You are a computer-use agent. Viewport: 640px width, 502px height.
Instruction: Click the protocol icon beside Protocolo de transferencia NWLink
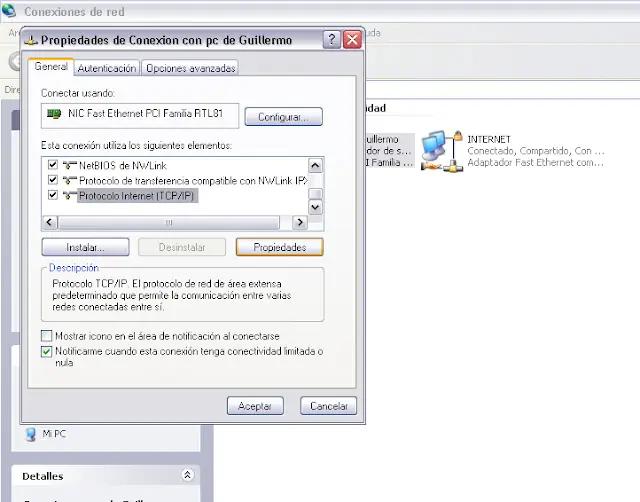click(x=69, y=180)
